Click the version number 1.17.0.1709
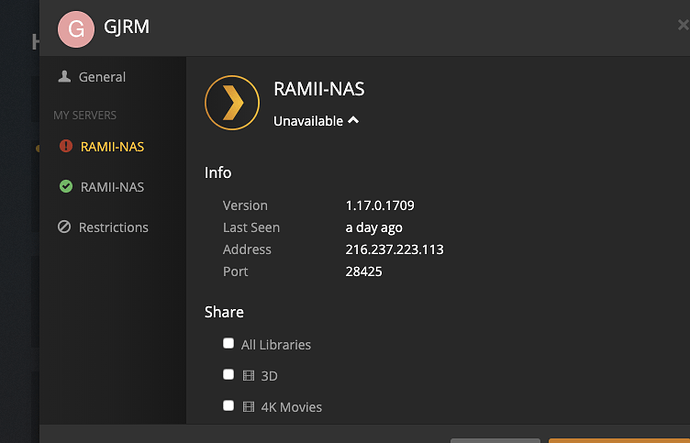Image resolution: width=690 pixels, height=443 pixels. click(x=380, y=205)
